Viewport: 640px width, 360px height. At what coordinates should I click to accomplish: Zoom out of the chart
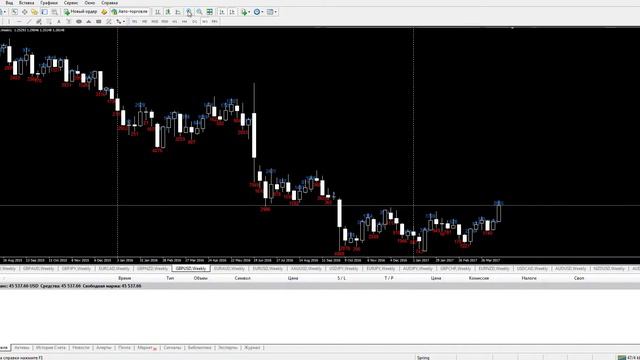click(x=199, y=12)
